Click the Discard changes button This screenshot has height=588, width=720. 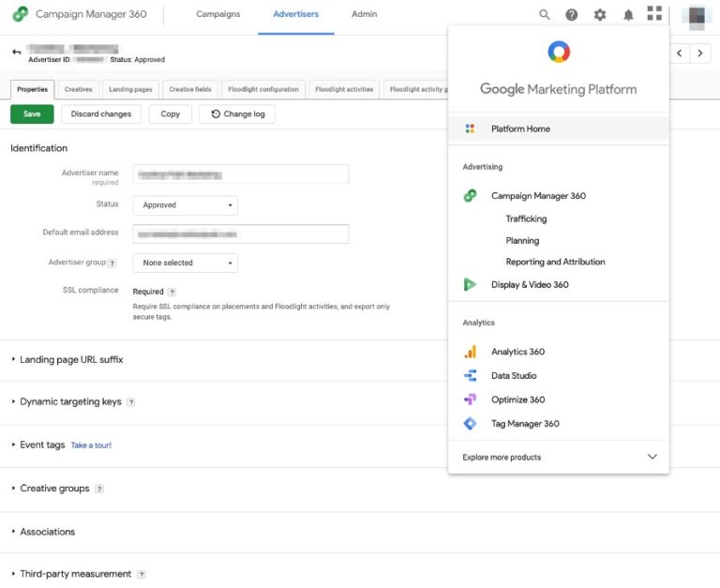pos(101,113)
